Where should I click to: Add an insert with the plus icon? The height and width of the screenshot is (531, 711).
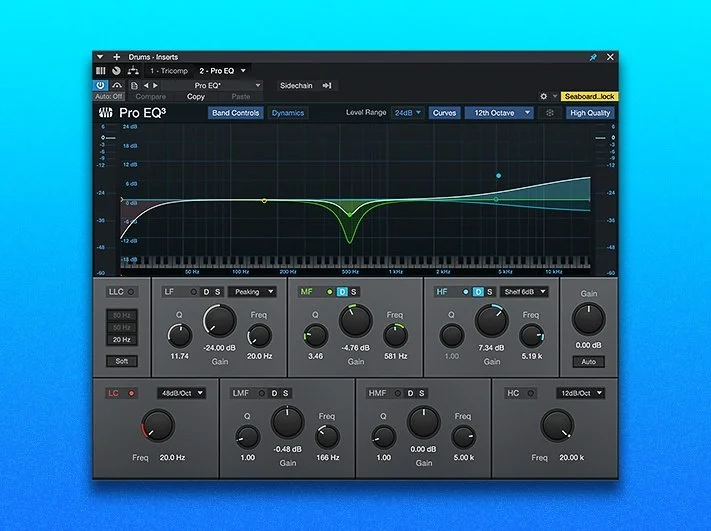click(x=117, y=57)
